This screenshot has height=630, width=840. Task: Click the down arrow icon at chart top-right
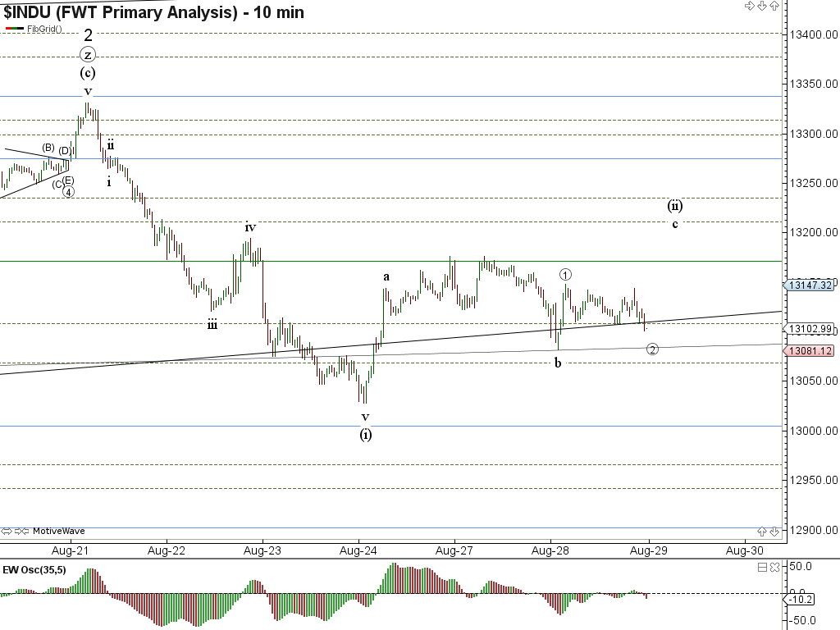(x=761, y=7)
